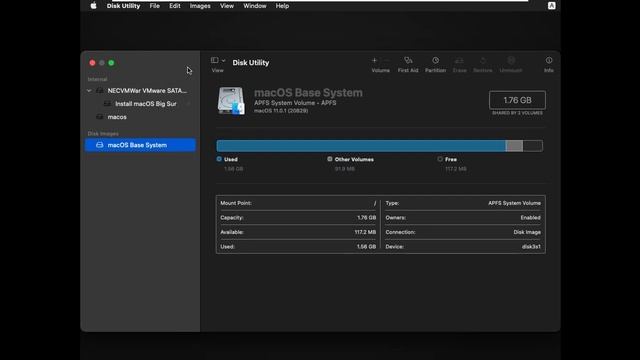Open the Apple menu
The height and width of the screenshot is (360, 640).
93,6
